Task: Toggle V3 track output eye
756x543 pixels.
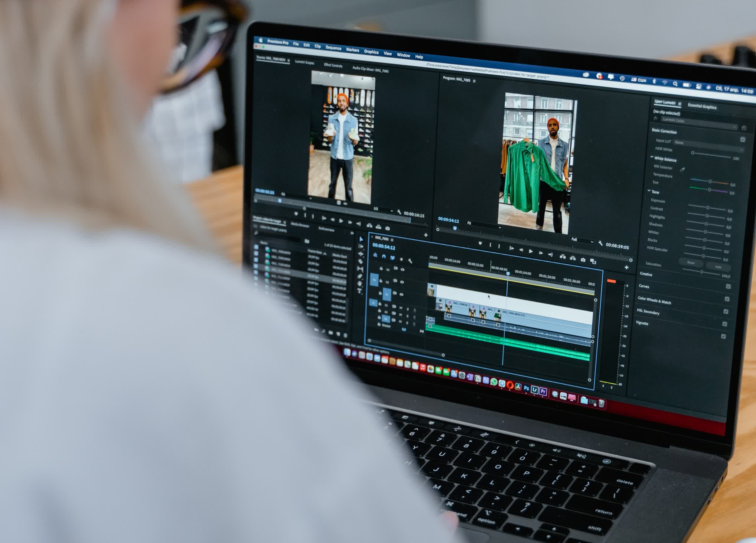Action: pos(402,270)
